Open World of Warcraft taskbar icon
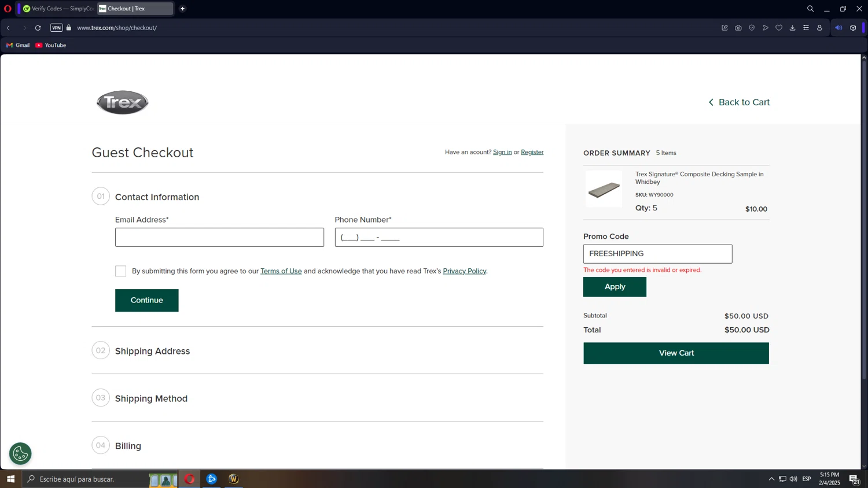 pyautogui.click(x=234, y=479)
